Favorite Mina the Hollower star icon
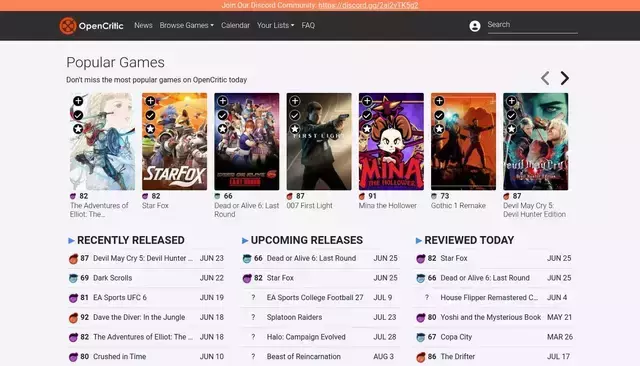The width and height of the screenshot is (640, 366). coord(367,129)
